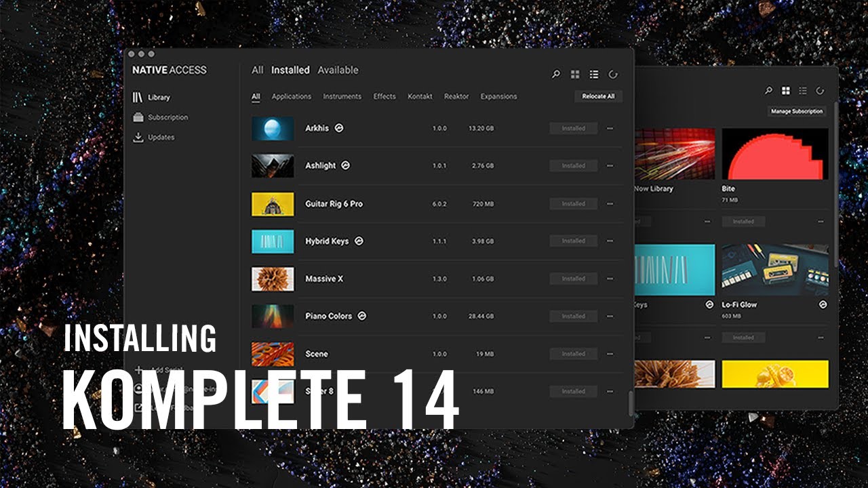Select the Guitar Rig 6 Pro thumbnail
This screenshot has height=488, width=868.
click(x=273, y=203)
